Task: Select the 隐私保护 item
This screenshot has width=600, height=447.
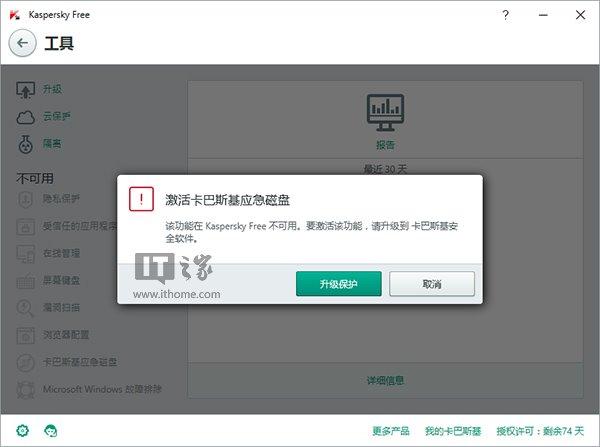Action: 61,199
